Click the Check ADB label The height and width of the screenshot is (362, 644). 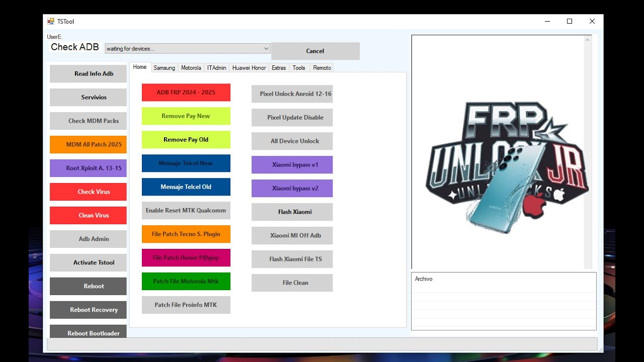(75, 47)
